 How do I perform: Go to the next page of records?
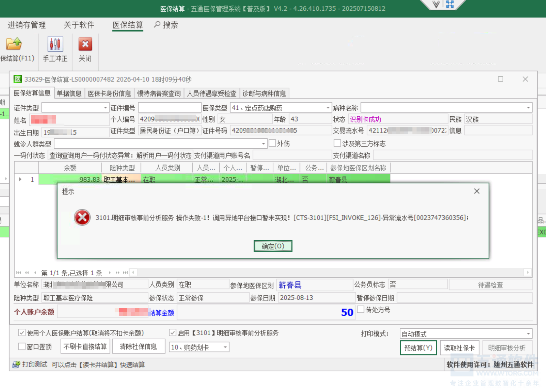(117, 273)
